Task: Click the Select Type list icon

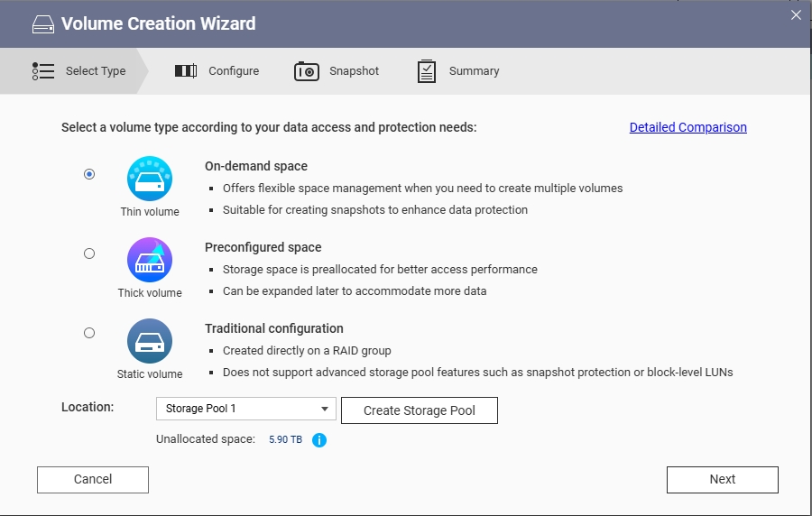Action: (43, 71)
